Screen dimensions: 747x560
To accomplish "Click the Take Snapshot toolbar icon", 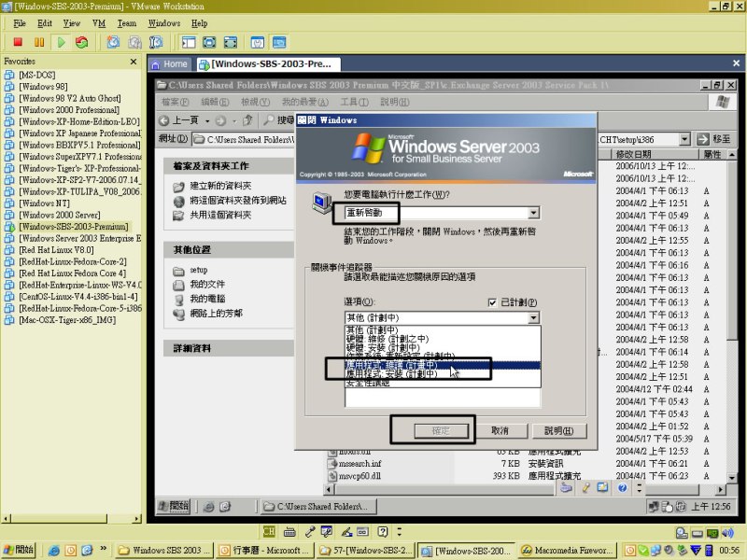I will [113, 42].
